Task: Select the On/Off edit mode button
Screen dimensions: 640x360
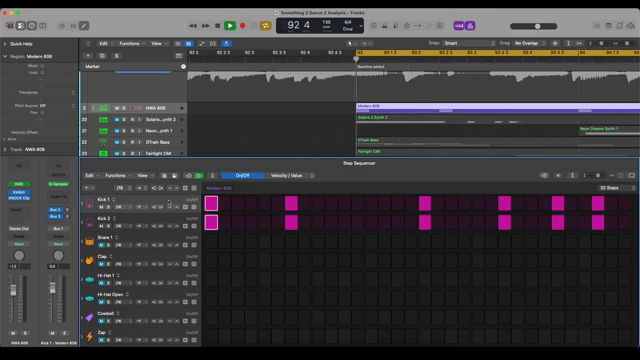Action: 242,176
